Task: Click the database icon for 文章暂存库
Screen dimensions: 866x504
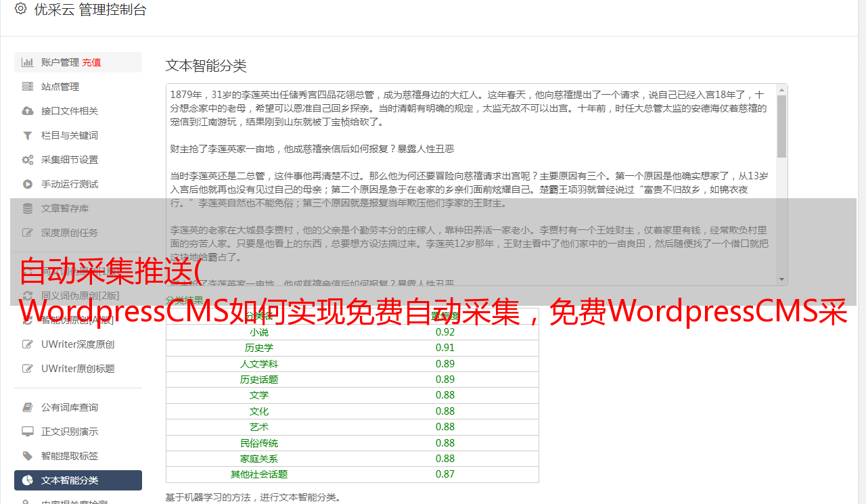Action: point(28,208)
